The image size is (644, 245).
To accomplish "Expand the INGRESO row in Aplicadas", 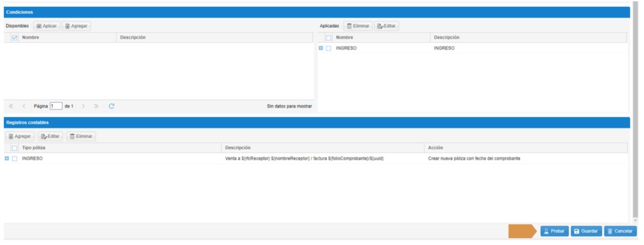I will (321, 48).
